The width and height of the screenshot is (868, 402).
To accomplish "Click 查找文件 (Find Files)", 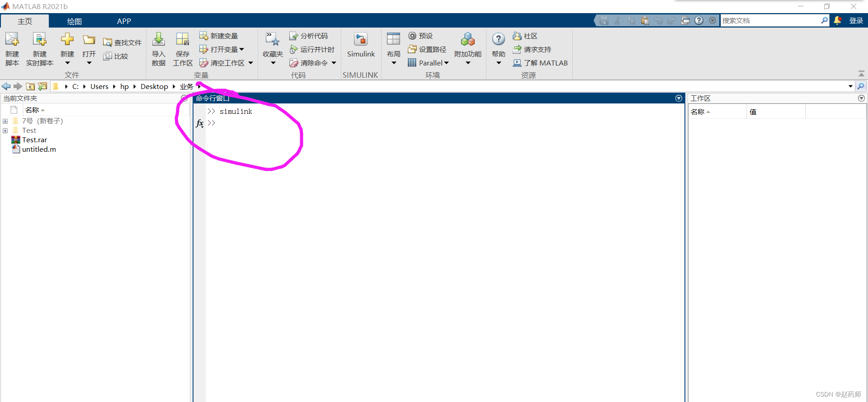I will tap(123, 42).
